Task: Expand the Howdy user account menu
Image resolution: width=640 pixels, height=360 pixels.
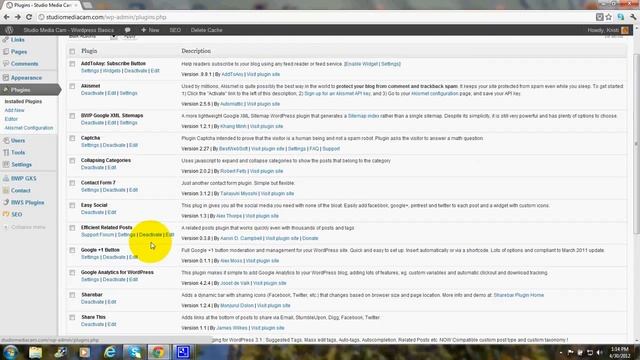Action: tap(607, 30)
